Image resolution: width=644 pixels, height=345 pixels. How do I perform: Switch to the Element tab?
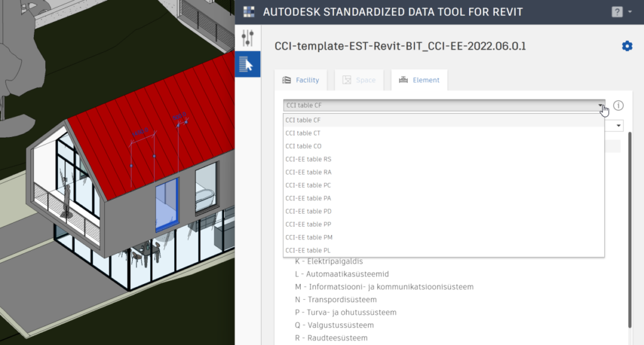coord(419,80)
